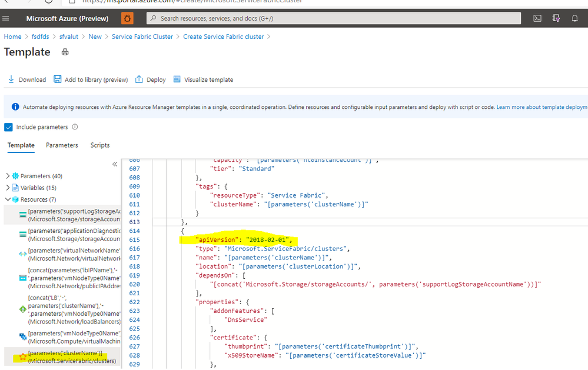This screenshot has height=370, width=588.
Task: Select the vmNodeType0Name virtual machine row
Action: click(62, 337)
